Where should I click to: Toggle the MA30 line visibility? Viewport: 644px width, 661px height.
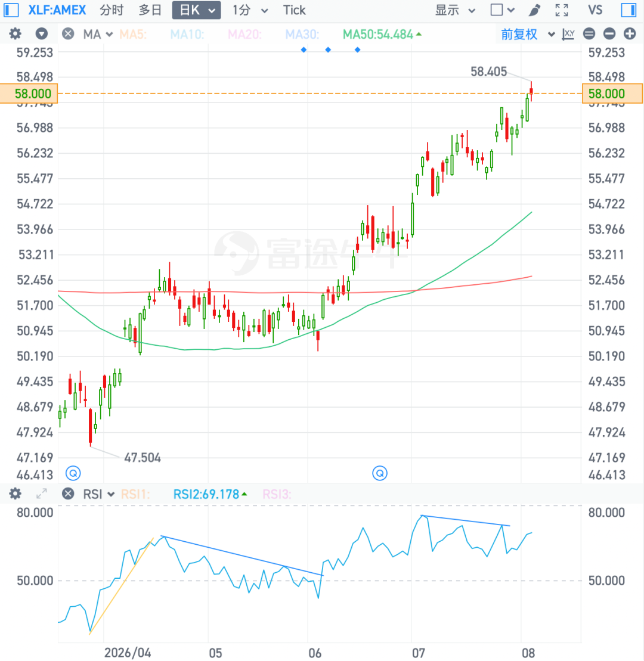(302, 34)
